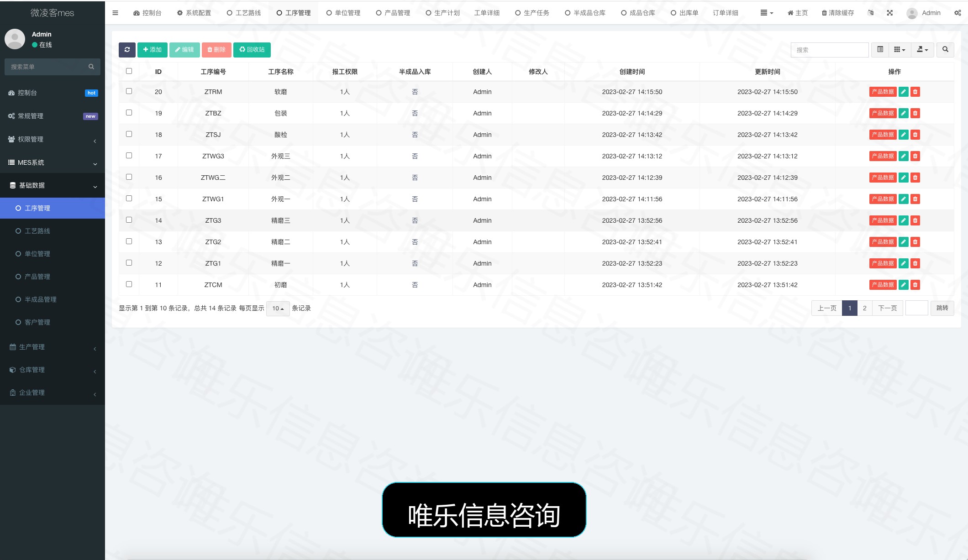Click green edit pencil for row ZTWG3
Screen dimensions: 968x560
(x=903, y=156)
